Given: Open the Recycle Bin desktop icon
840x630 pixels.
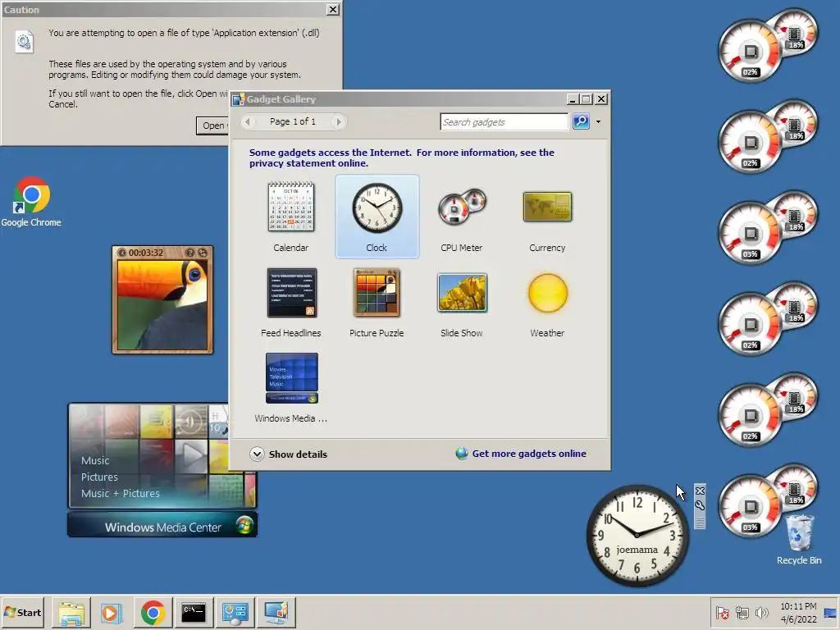Looking at the screenshot, I should [x=799, y=540].
